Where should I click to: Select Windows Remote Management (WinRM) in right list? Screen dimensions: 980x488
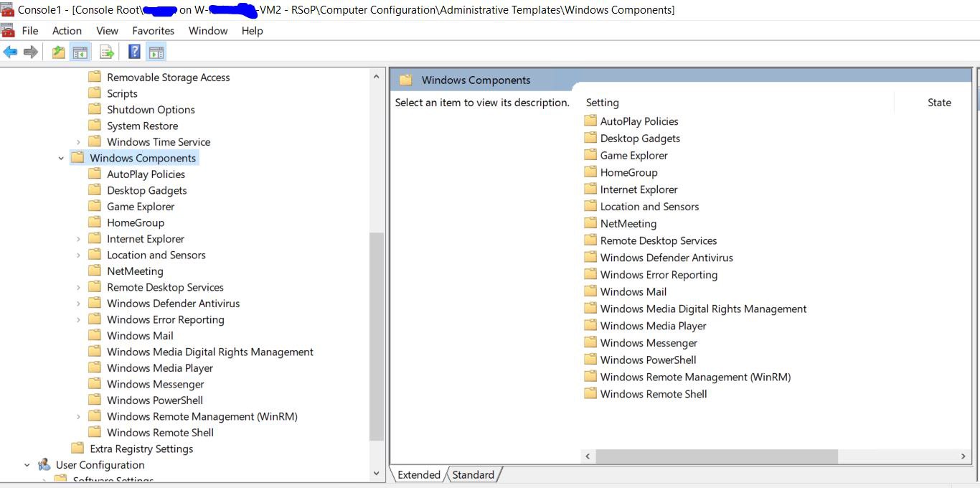(x=695, y=377)
